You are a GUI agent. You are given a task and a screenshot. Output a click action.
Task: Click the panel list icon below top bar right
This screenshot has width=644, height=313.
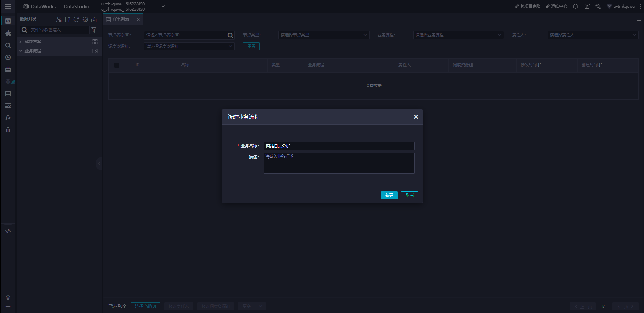tap(639, 19)
